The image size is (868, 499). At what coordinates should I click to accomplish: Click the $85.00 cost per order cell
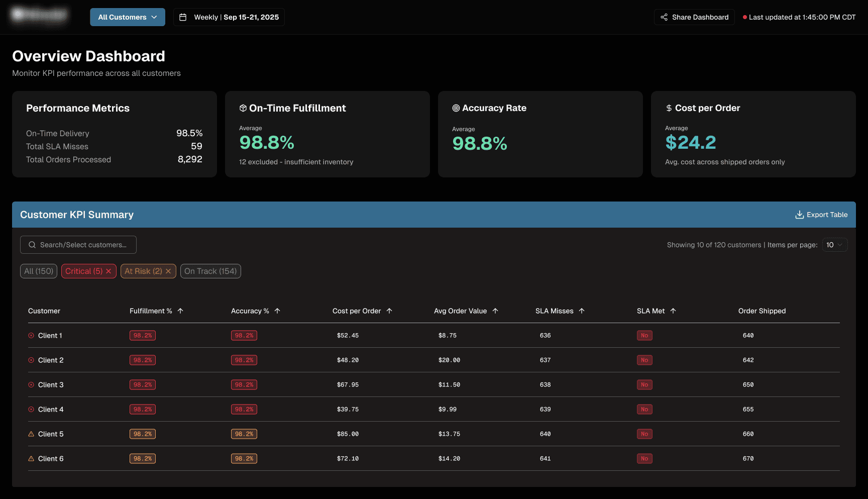(348, 434)
